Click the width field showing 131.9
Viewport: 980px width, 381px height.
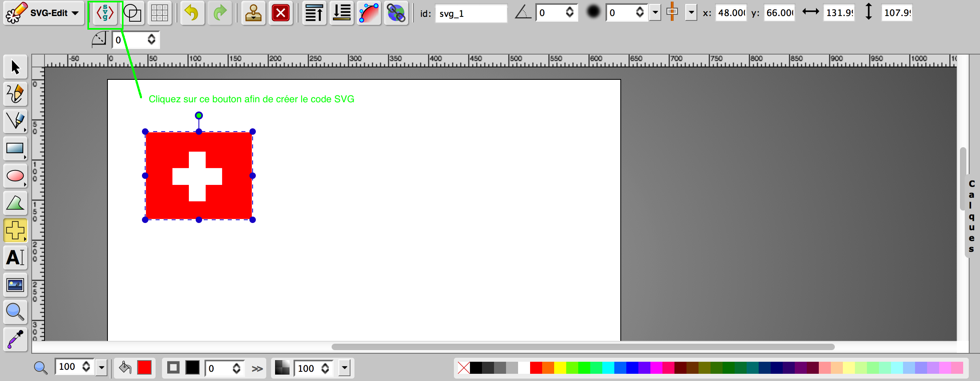(x=839, y=13)
